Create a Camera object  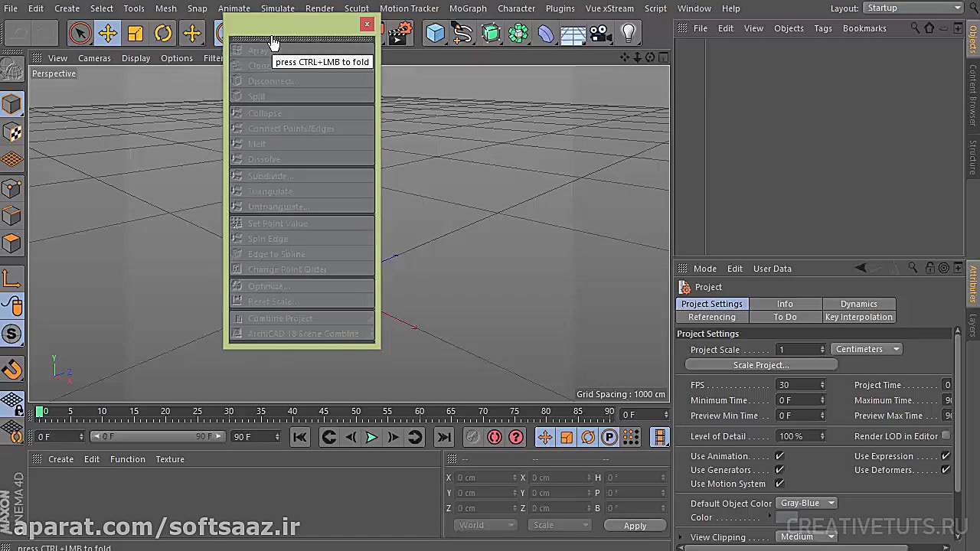(x=600, y=32)
